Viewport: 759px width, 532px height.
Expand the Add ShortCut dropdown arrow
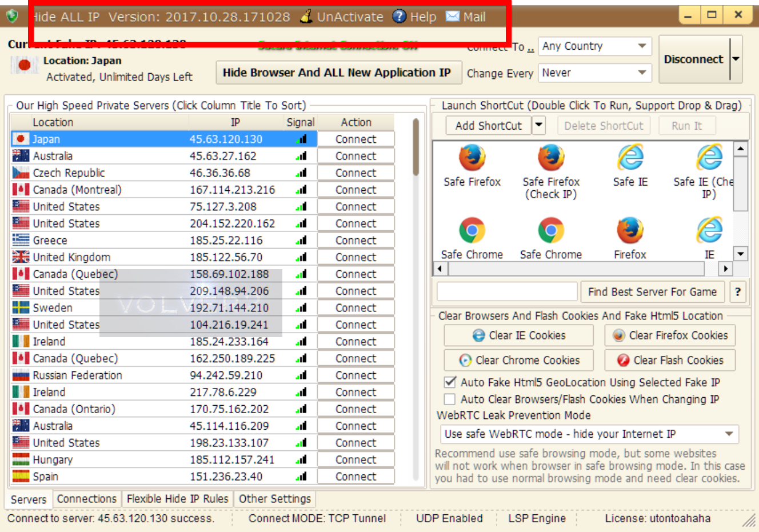click(x=539, y=125)
